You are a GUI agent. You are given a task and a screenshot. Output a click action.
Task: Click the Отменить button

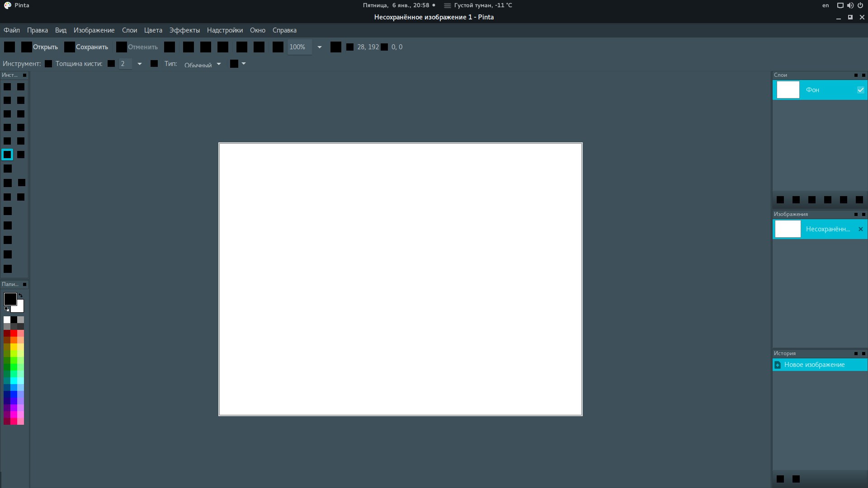tap(137, 47)
